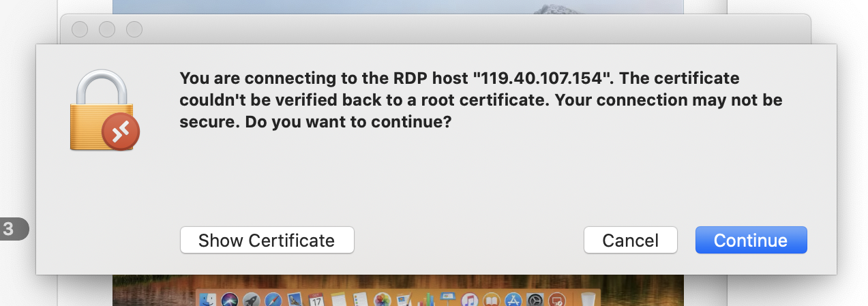Viewport: 868px width, 306px height.
Task: Open Pages icon in dock
Action: tap(404, 300)
